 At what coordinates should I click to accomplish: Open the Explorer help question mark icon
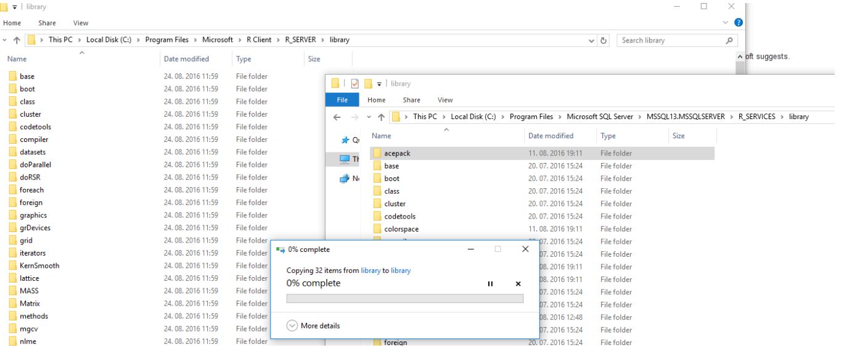(x=739, y=23)
